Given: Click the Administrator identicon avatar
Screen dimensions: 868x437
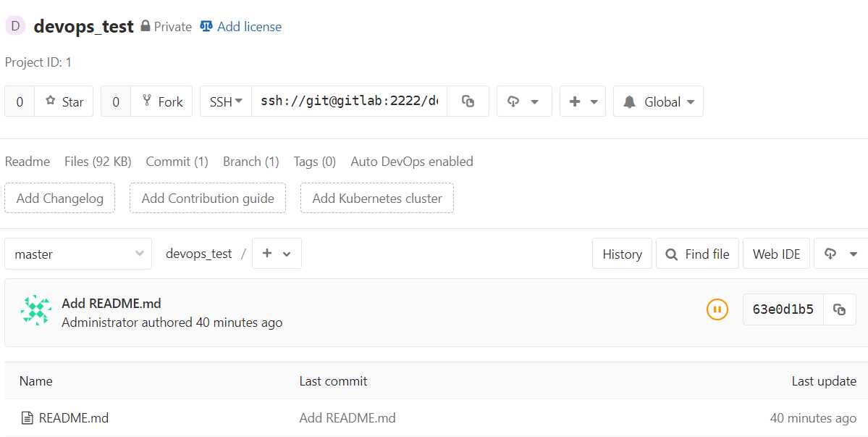Looking at the screenshot, I should (36, 309).
